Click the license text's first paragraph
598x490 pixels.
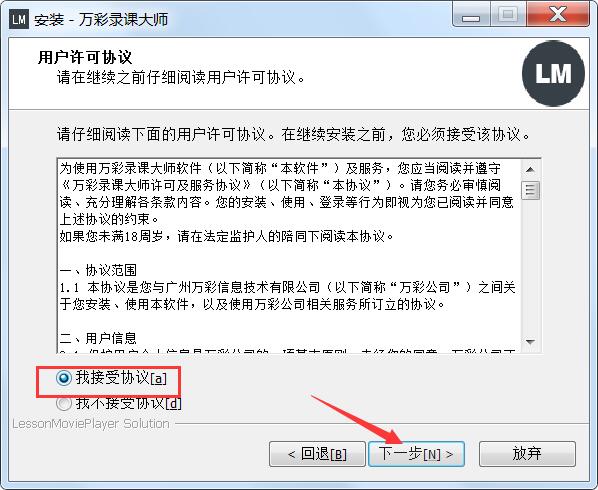point(286,194)
